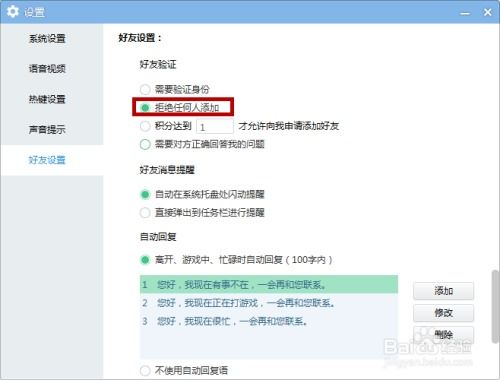Select the 需要验证身份 radio option

click(x=145, y=89)
